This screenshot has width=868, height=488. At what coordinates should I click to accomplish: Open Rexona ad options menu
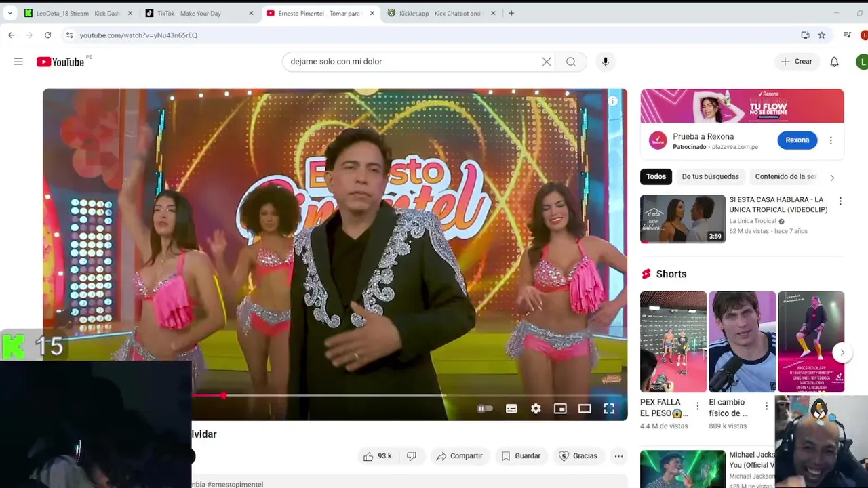831,140
